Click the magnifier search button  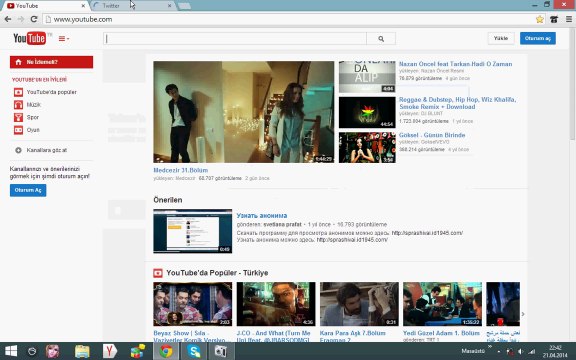[x=381, y=39]
